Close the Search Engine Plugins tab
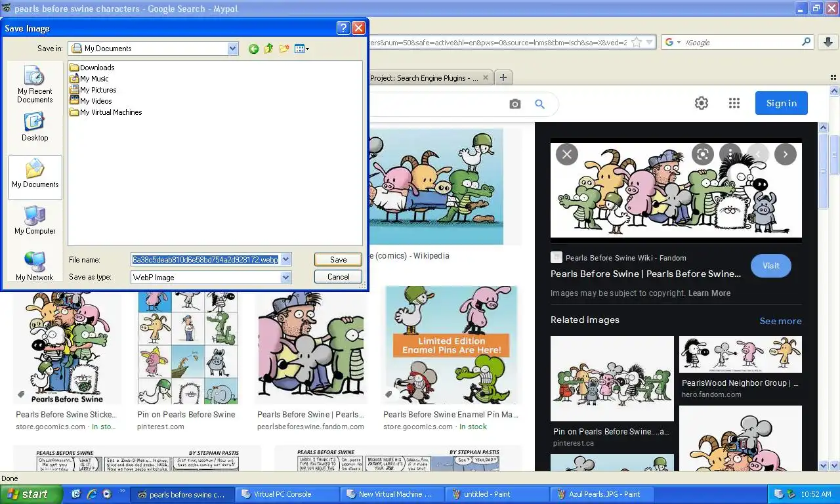 [486, 77]
